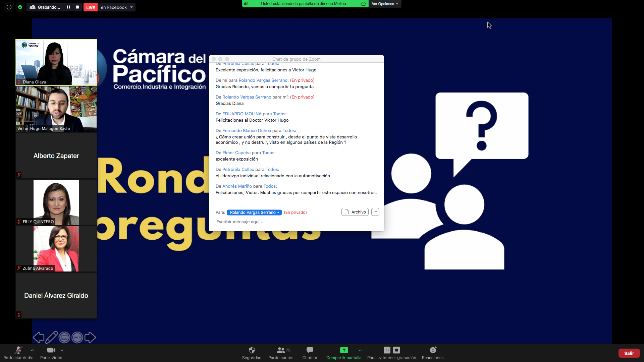
Task: Click sender name EDUARDO MOLINA in chat
Action: [242, 114]
